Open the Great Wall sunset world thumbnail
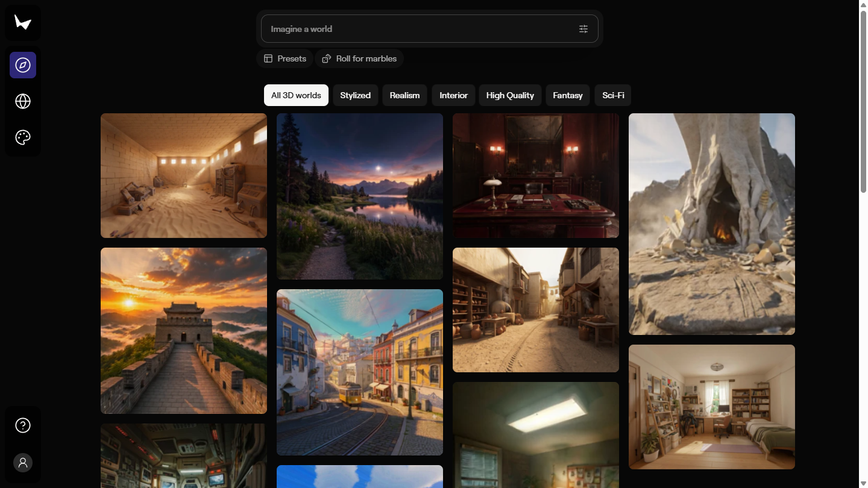868x488 pixels. point(184,331)
